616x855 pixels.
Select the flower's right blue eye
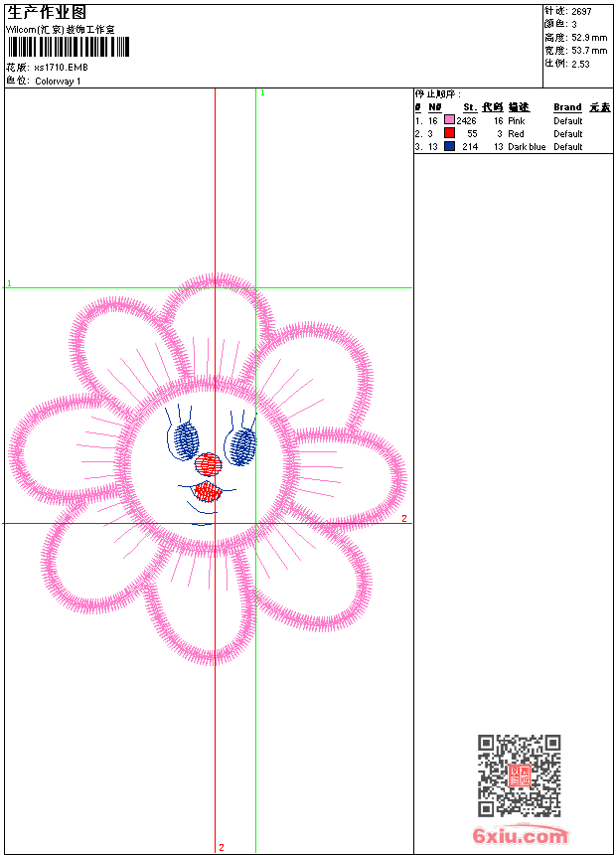[x=241, y=445]
